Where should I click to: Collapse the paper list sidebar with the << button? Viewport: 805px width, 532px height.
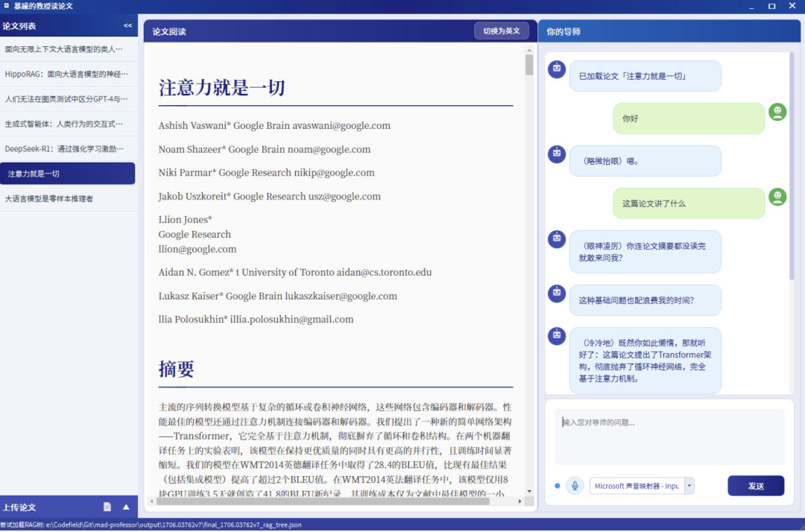click(x=127, y=25)
